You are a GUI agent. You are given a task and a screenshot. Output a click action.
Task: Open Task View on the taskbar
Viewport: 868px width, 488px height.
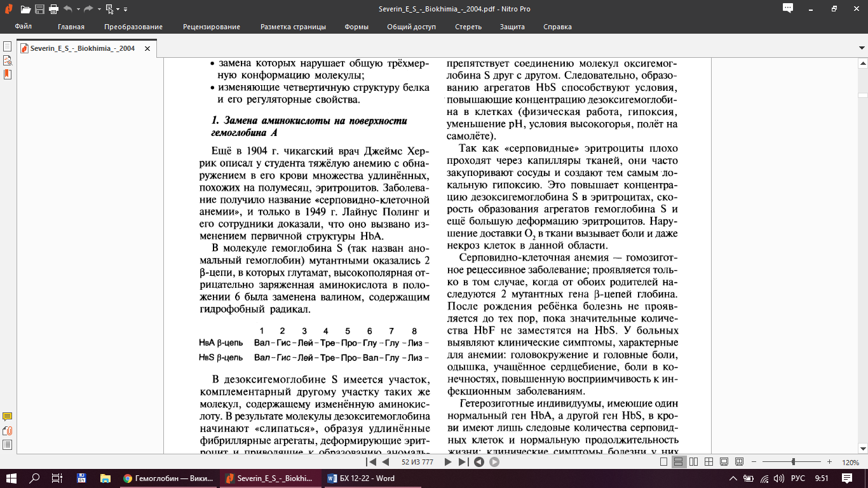tap(57, 478)
